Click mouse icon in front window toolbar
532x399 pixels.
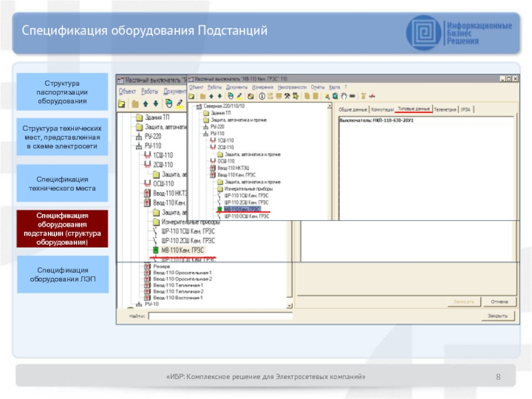(x=230, y=96)
